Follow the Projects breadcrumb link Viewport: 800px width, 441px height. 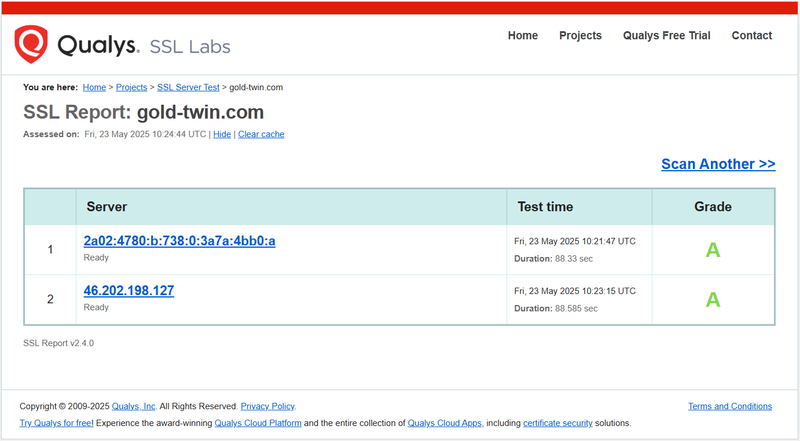pyautogui.click(x=131, y=87)
